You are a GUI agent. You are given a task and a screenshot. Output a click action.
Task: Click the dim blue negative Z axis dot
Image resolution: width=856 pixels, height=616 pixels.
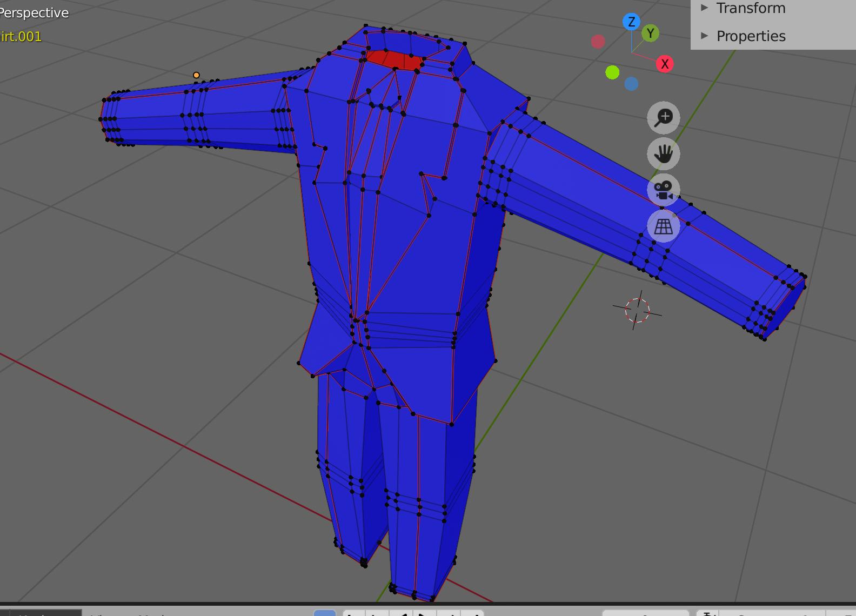[x=631, y=84]
